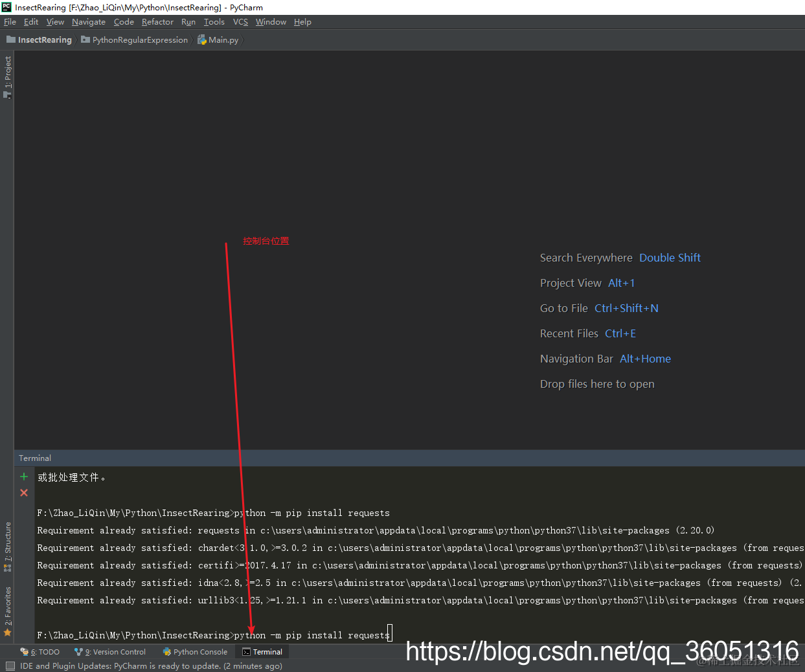The image size is (805, 672).
Task: Close terminal session with red X icon
Action: [24, 493]
